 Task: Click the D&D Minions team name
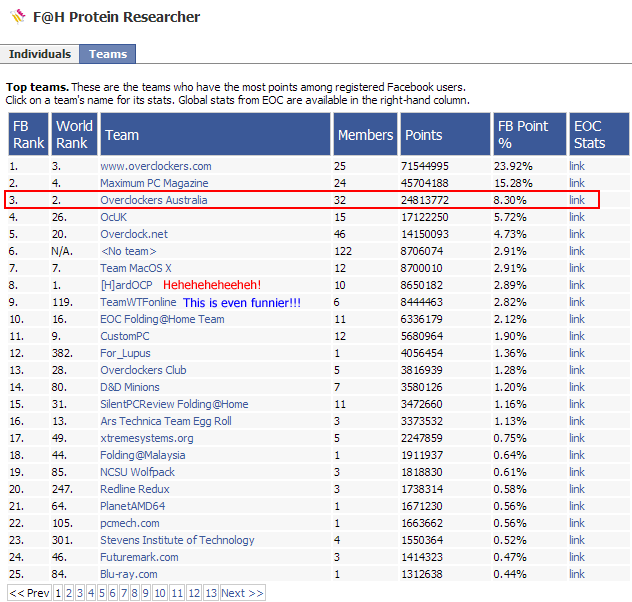(x=130, y=387)
